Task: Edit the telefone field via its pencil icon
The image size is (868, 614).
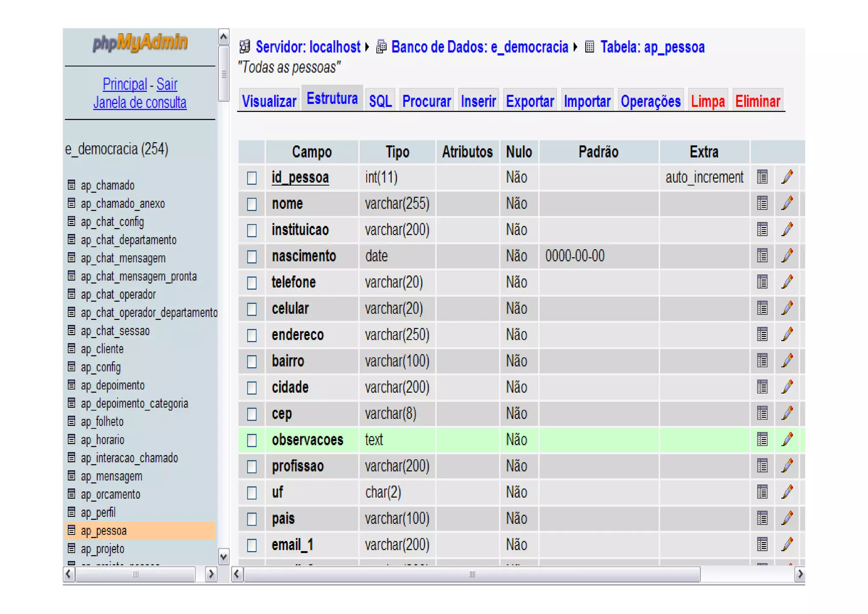Action: point(787,282)
